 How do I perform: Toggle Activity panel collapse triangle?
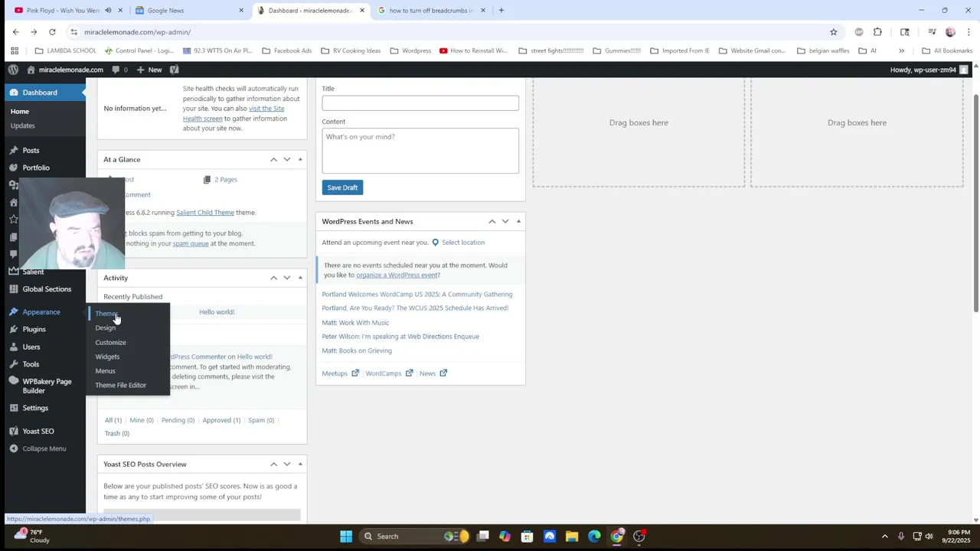pyautogui.click(x=300, y=278)
